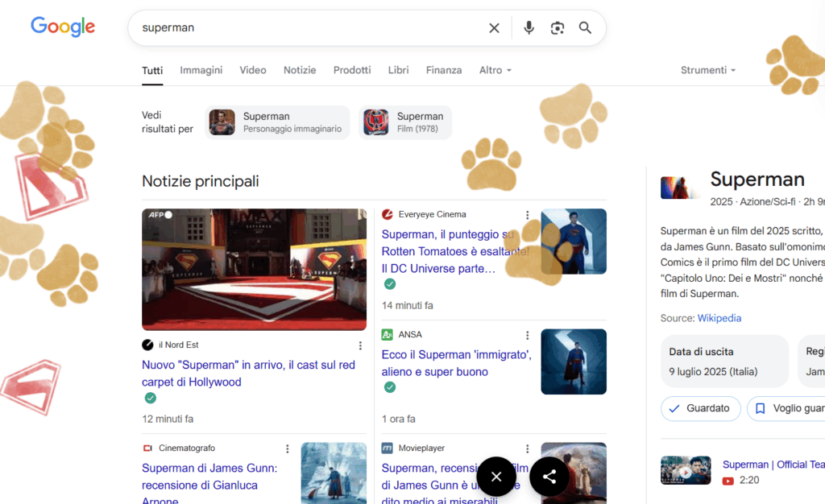Click the '12 minuti fa' timestamp
This screenshot has width=825, height=504.
pyautogui.click(x=168, y=419)
